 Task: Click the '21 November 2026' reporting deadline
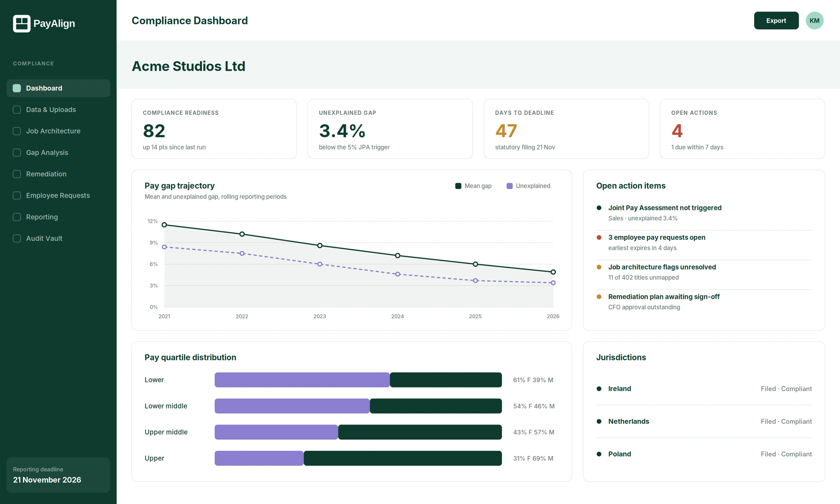47,480
